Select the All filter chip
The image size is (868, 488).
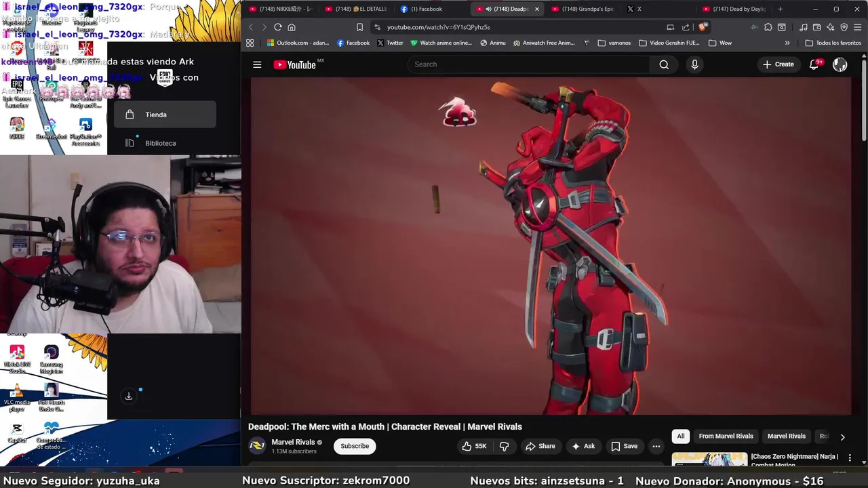681,436
